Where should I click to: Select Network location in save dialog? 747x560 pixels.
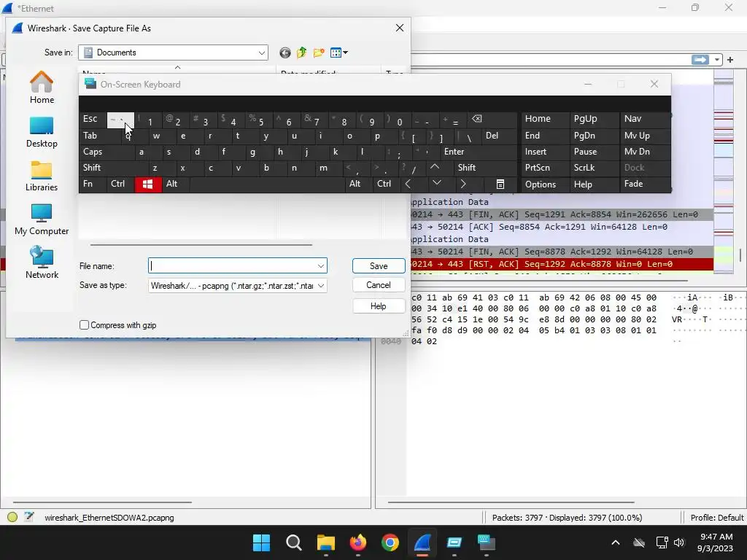(x=42, y=262)
